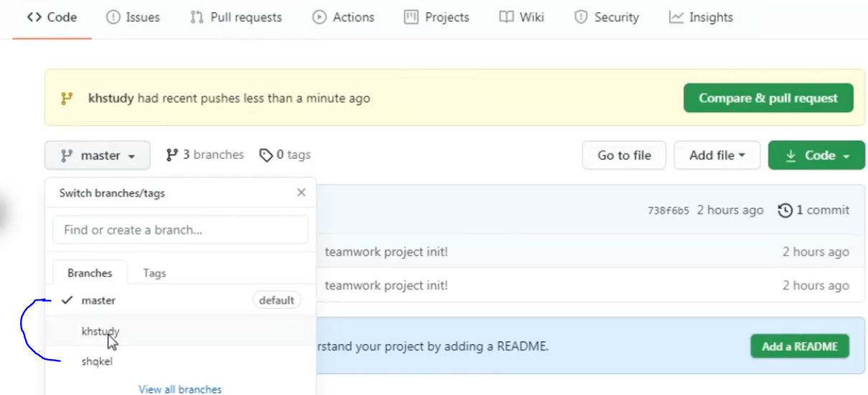Open the Wiki tab
Image resolution: width=868 pixels, height=395 pixels.
[x=521, y=17]
